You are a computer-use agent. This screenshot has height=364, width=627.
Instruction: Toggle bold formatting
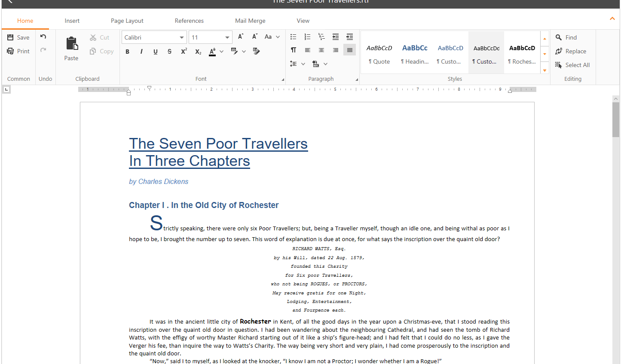pyautogui.click(x=128, y=52)
